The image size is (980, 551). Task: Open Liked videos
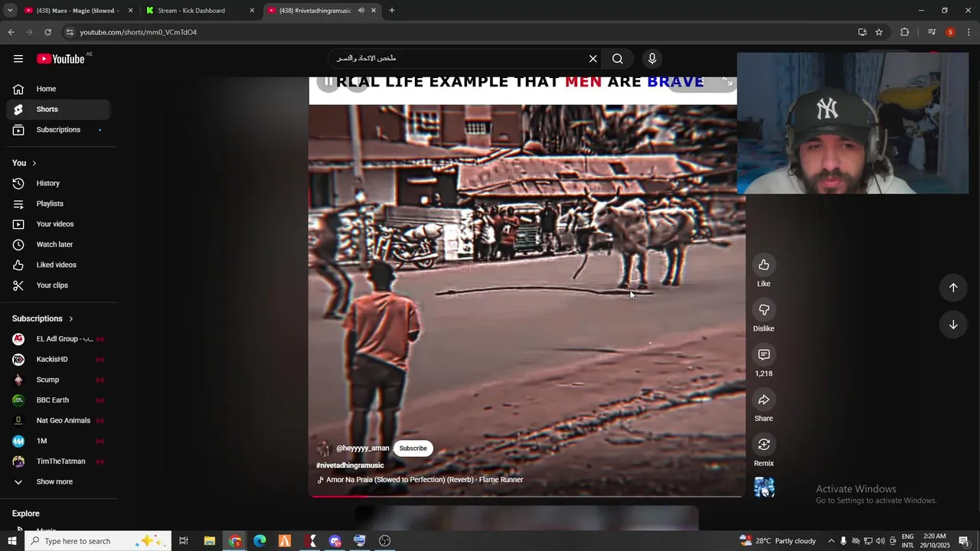[x=58, y=265]
